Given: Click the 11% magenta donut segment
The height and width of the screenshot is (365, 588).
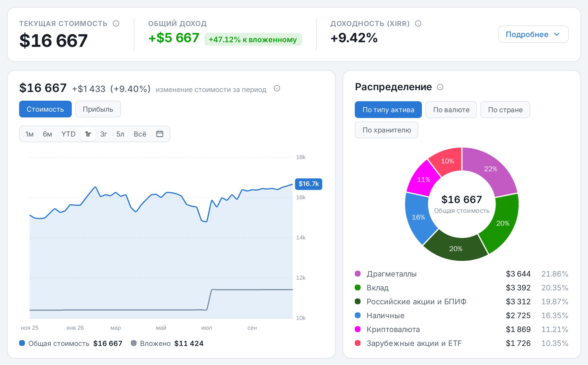Looking at the screenshot, I should (423, 180).
